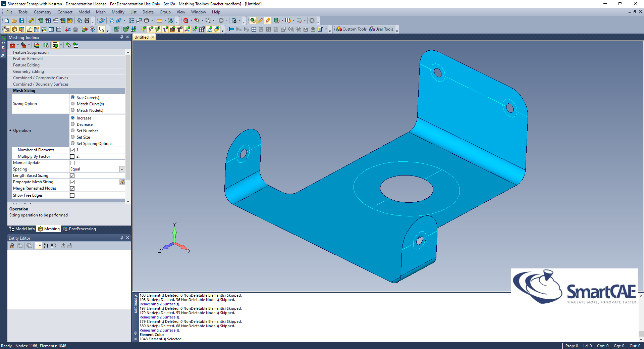Image resolution: width=644 pixels, height=349 pixels.
Task: Open the Data Table pane icon
Action: coord(59,29)
